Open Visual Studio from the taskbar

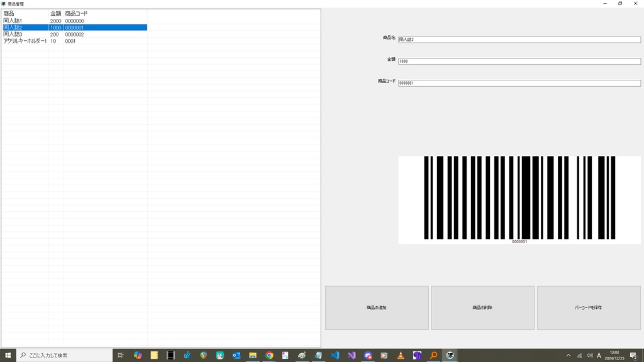(351, 356)
